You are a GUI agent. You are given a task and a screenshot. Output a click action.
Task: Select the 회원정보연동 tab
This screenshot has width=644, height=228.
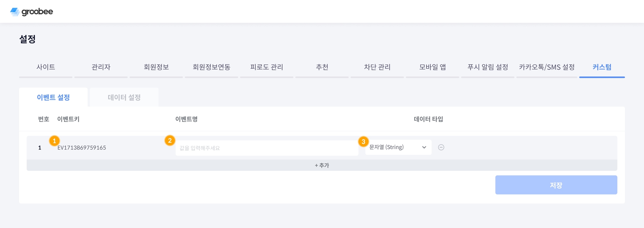[211, 67]
